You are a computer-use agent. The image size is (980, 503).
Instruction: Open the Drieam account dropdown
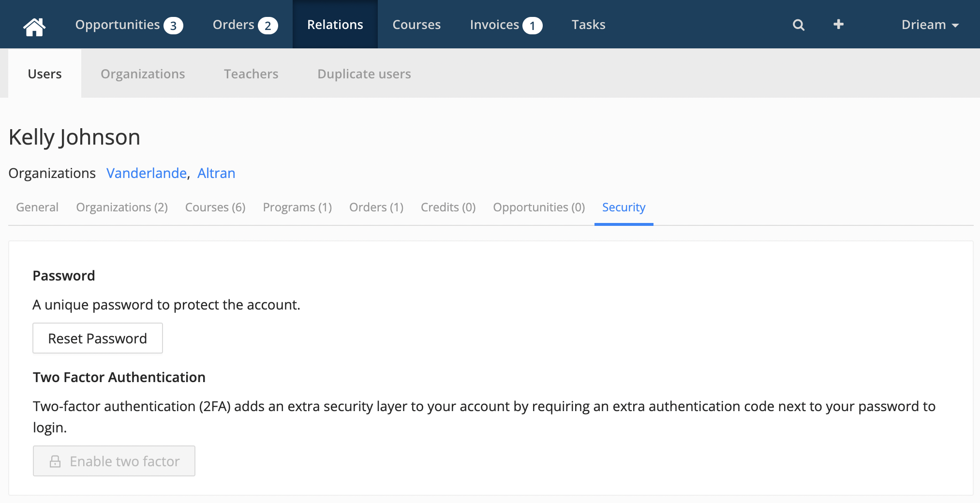(930, 25)
